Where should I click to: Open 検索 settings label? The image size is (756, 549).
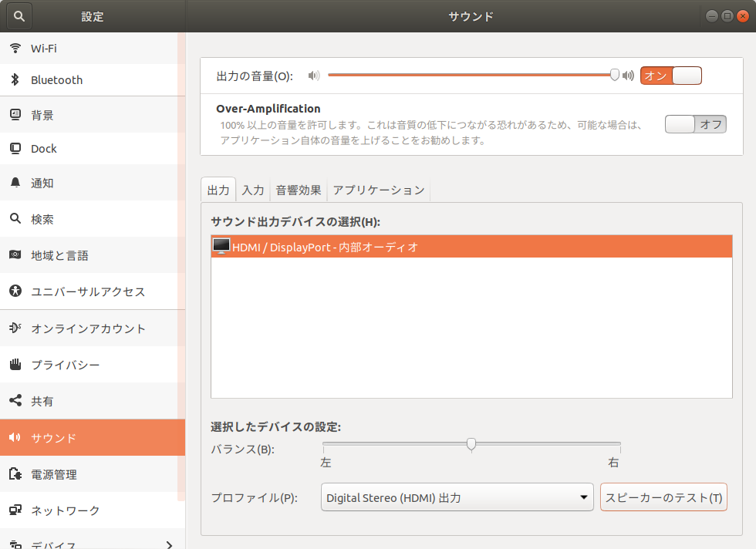click(42, 219)
